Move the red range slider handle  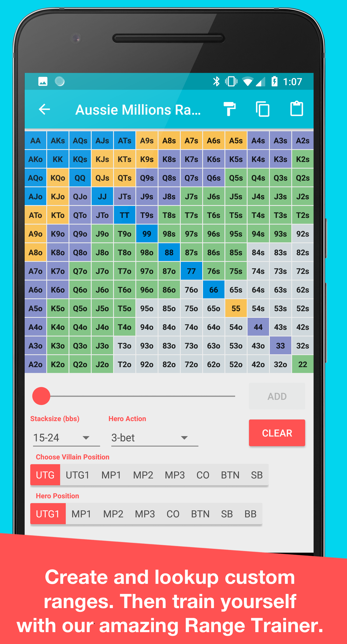[41, 396]
